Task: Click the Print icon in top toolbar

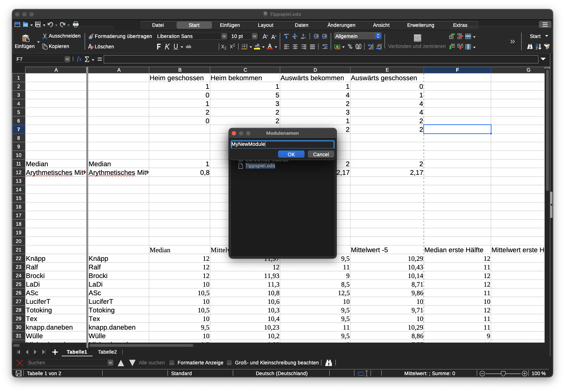Action: 76,24
